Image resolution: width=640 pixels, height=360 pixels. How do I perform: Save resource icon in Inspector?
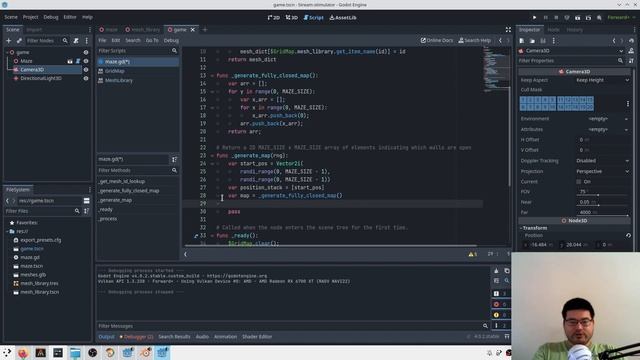click(543, 41)
